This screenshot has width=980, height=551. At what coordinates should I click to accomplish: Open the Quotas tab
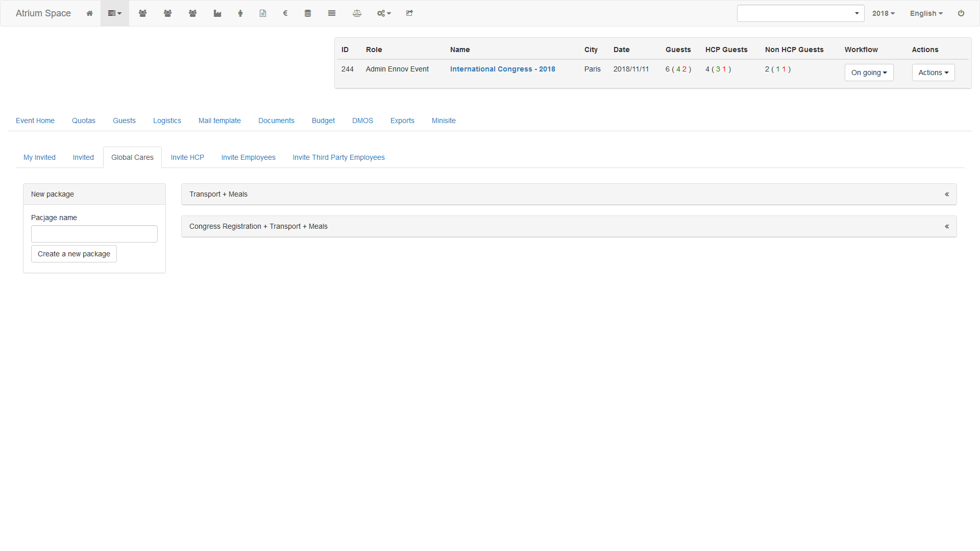pyautogui.click(x=84, y=121)
